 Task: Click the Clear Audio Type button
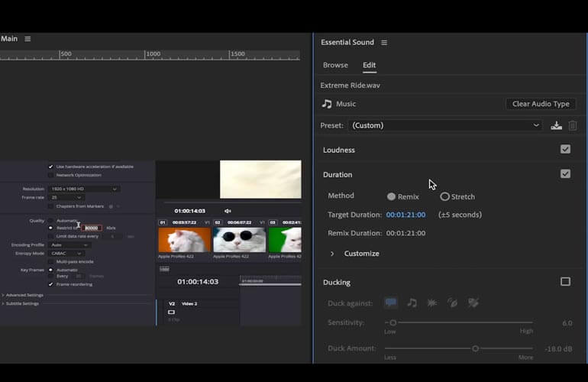[x=541, y=104]
